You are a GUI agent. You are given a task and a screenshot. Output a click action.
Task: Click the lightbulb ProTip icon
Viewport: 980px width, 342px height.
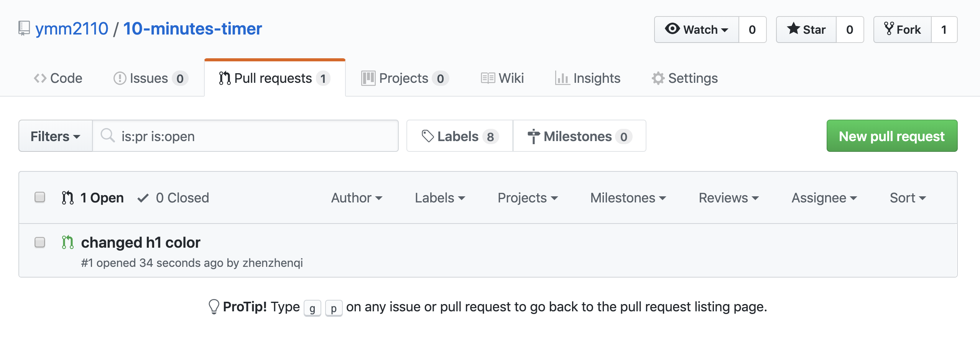pyautogui.click(x=214, y=307)
